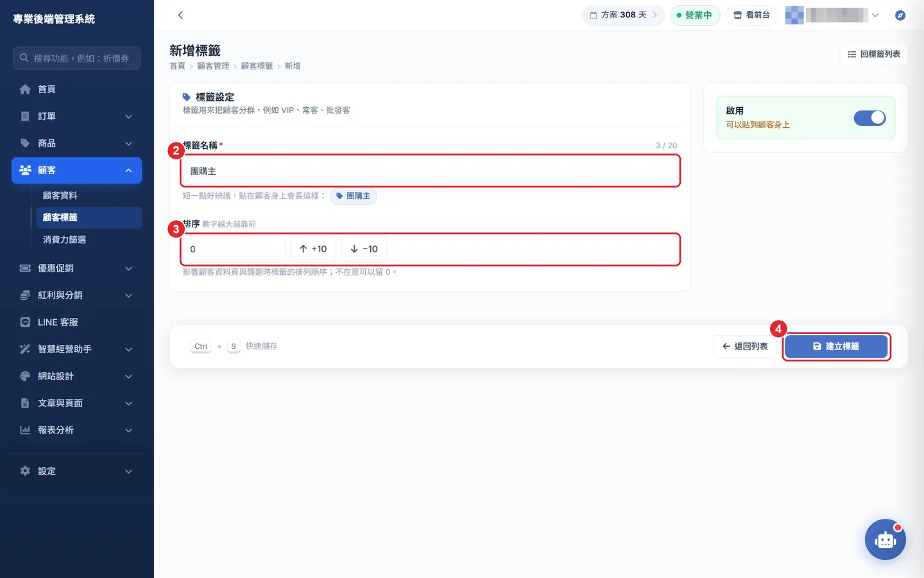
Task: Click the 顧客管理 breadcrumb link
Action: pos(213,66)
